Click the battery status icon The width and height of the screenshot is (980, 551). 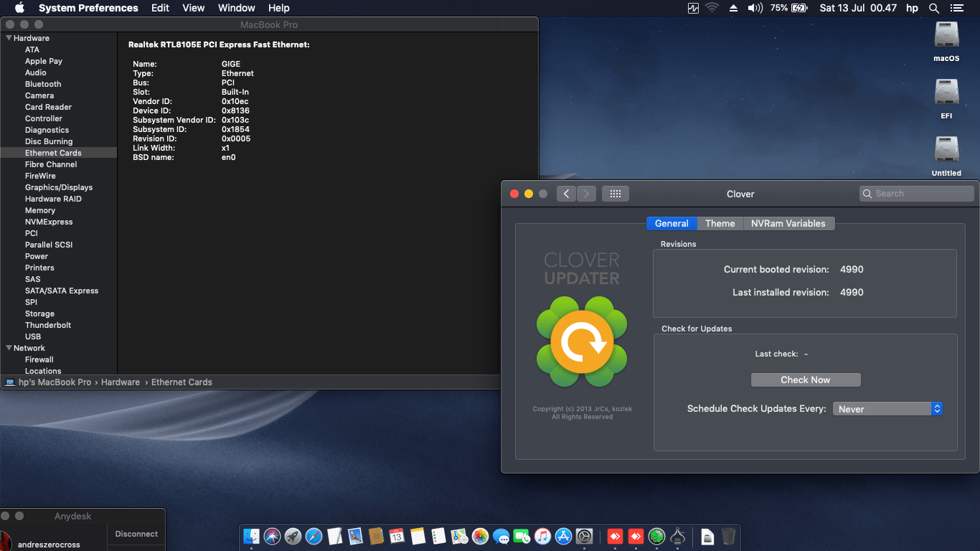(x=799, y=8)
